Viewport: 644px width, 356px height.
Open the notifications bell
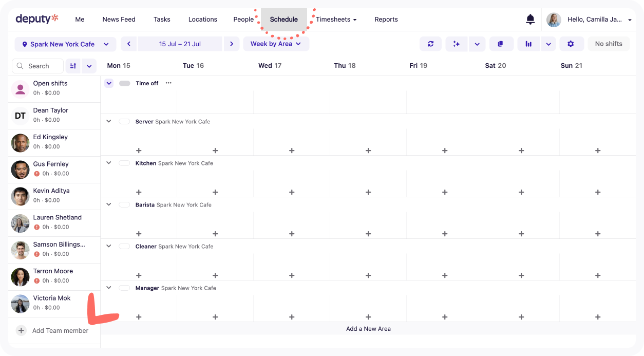tap(531, 19)
